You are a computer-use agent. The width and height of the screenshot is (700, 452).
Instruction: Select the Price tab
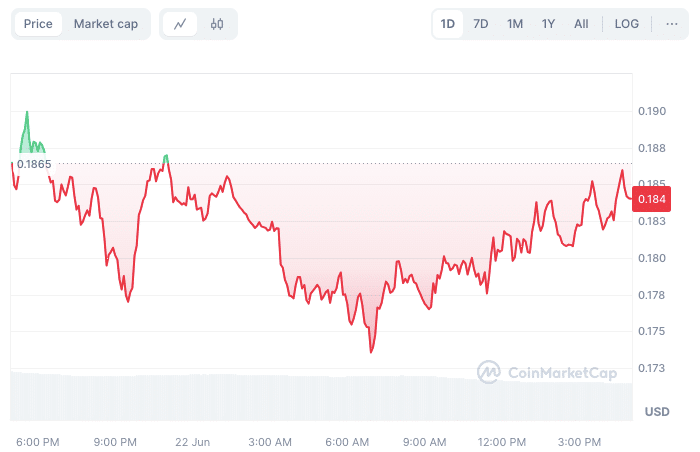pyautogui.click(x=38, y=24)
